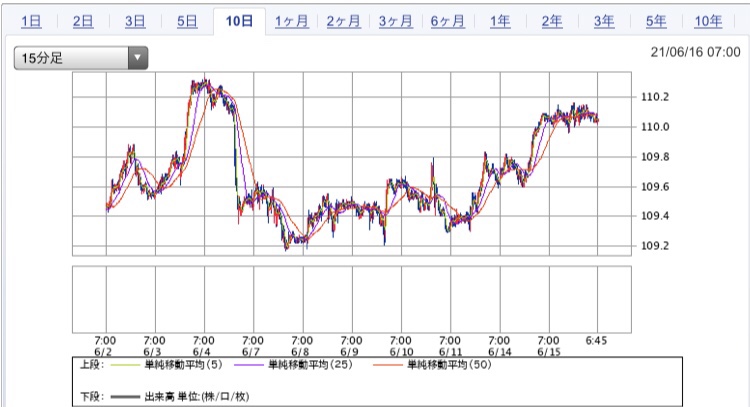Click the 6/2 date axis label
750x407 pixels.
[x=103, y=352]
